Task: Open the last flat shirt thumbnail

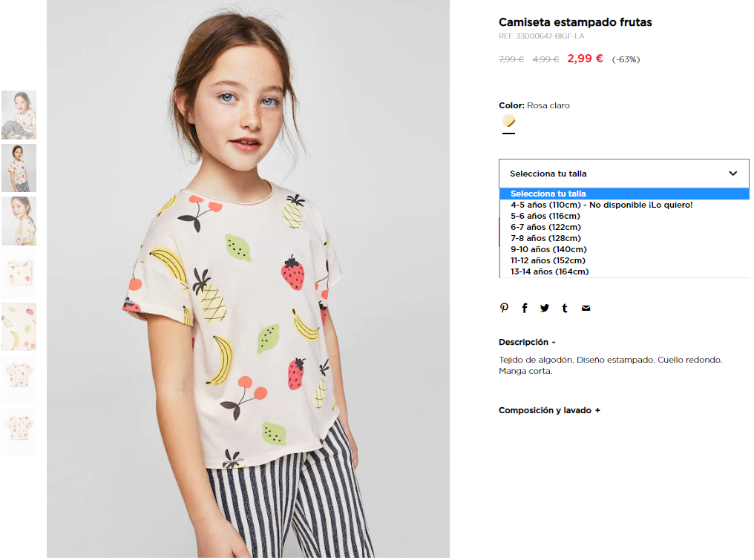Action: click(x=19, y=432)
